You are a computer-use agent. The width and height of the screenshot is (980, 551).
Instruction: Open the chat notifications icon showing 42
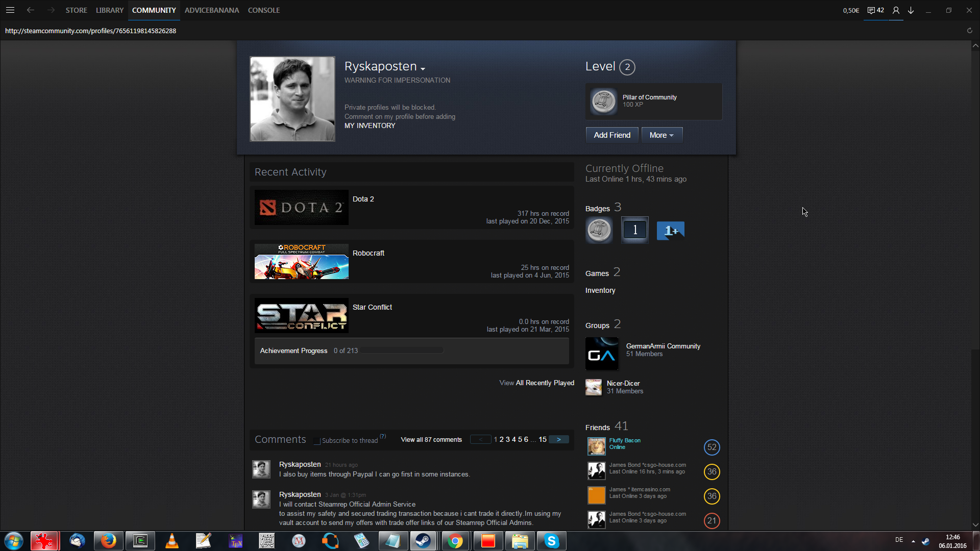click(875, 10)
